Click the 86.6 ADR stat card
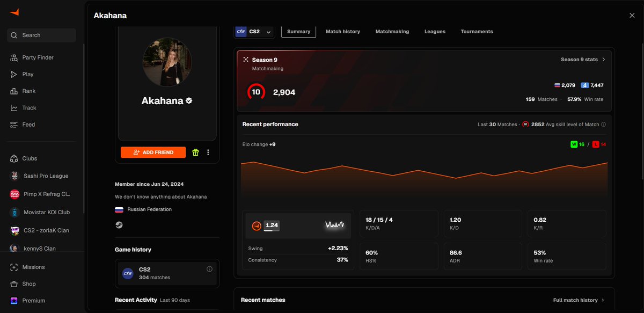 [482, 257]
